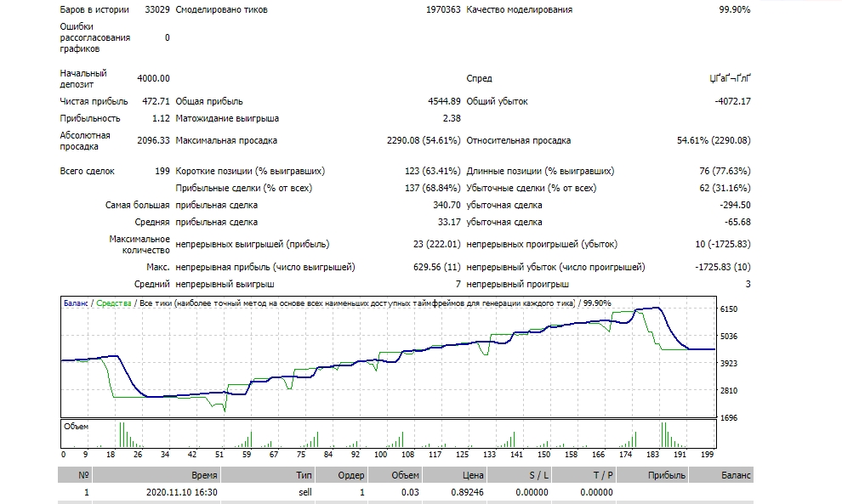Click the Ошибки рассогласования графиков label

pyautogui.click(x=95, y=37)
